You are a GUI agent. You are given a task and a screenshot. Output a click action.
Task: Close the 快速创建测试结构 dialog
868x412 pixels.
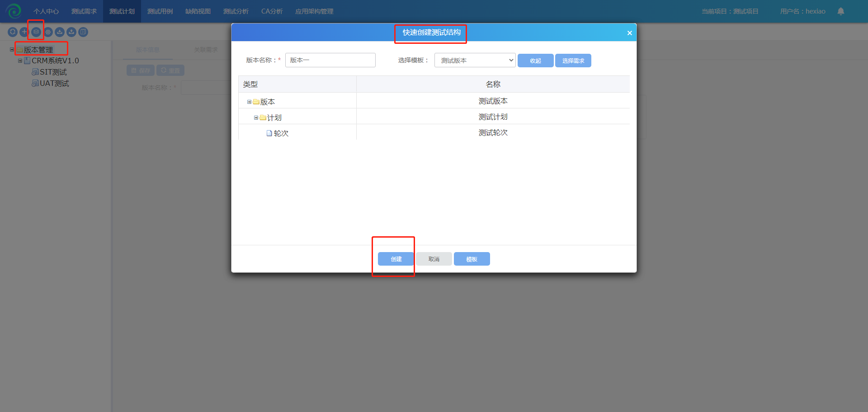point(629,33)
